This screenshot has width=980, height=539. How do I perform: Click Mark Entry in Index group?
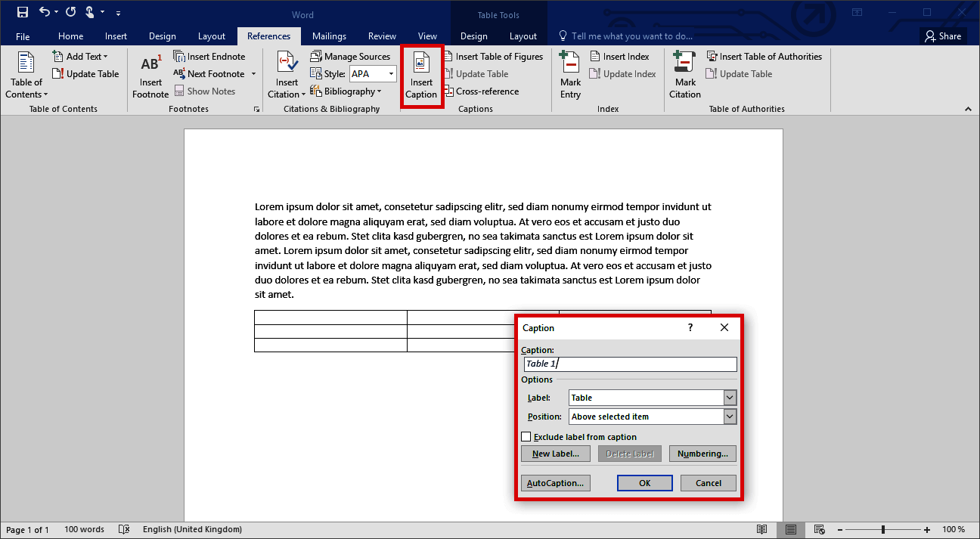569,76
